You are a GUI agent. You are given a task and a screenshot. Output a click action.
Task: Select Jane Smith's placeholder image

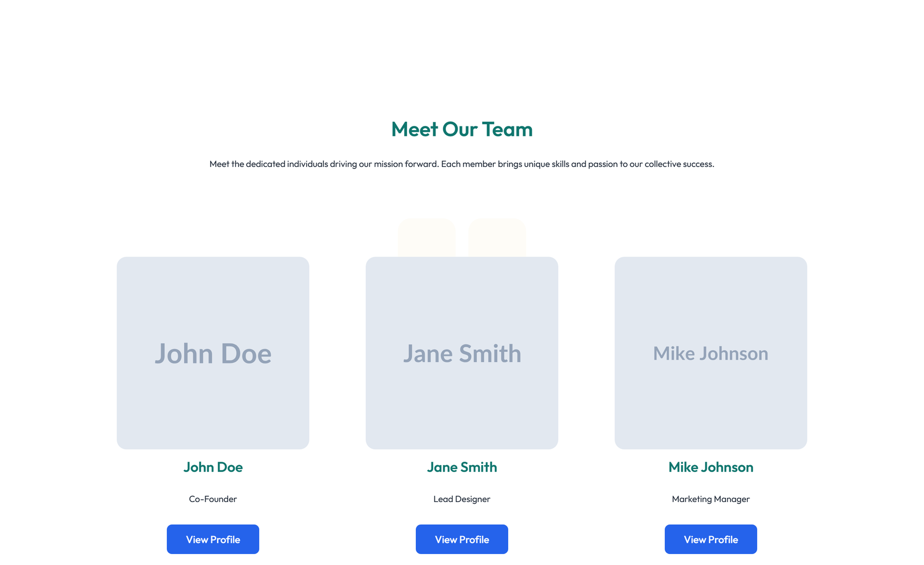click(x=461, y=353)
